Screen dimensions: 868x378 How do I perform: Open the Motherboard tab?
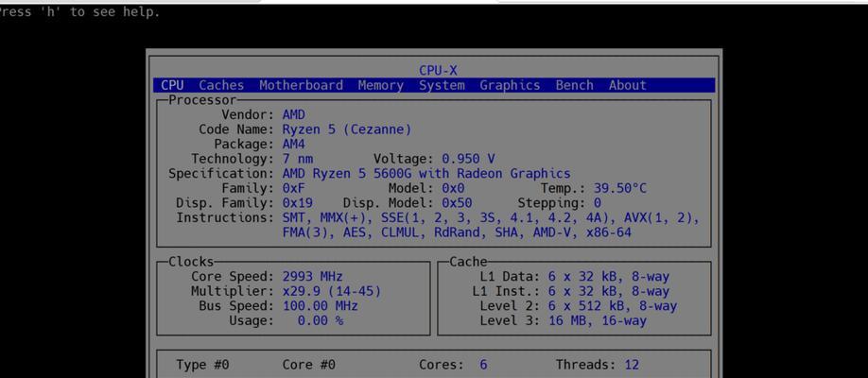301,85
